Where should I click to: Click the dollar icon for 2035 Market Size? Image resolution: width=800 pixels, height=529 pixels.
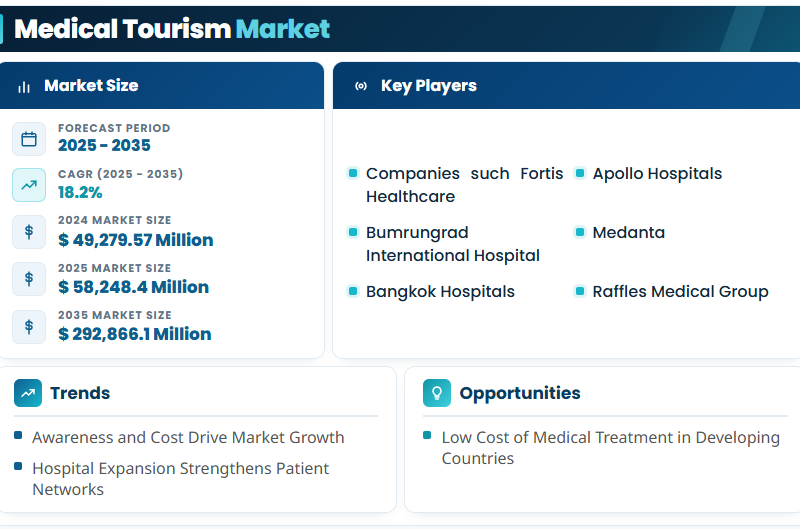click(29, 326)
